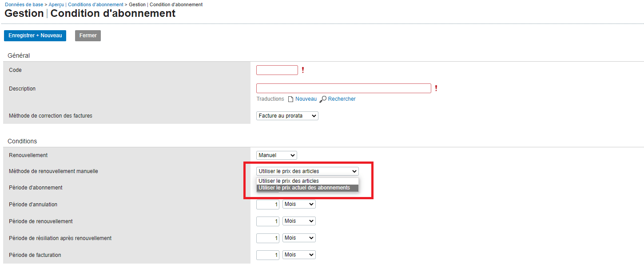Viewport: 644px width, 272px height.
Task: Click Période de renouvellement number field
Action: (268, 221)
